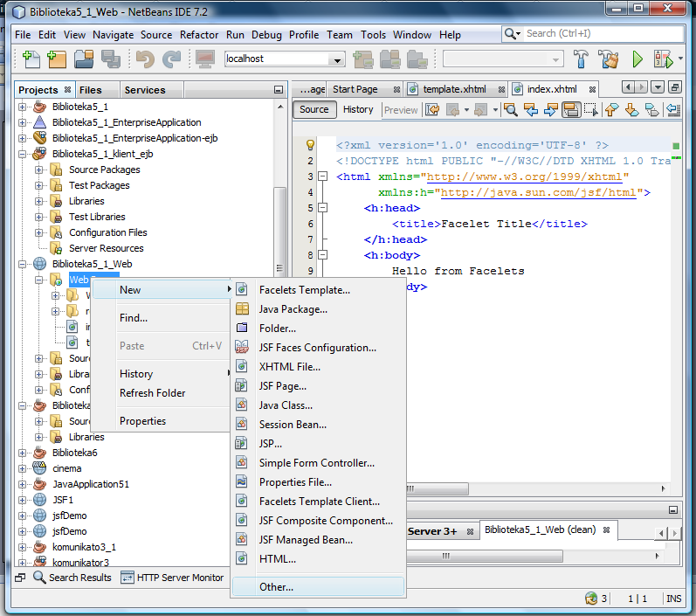Open the editor tabs list dropdown arrow
This screenshot has width=696, height=616.
pyautogui.click(x=658, y=87)
